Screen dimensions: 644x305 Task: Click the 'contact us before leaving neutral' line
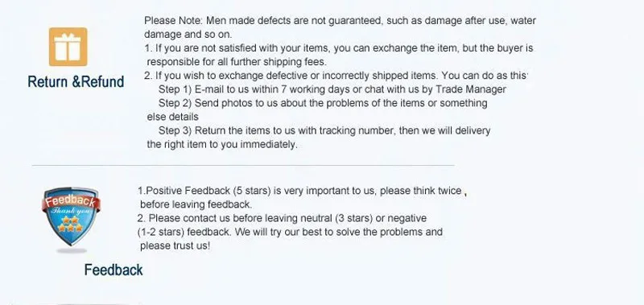(x=283, y=218)
